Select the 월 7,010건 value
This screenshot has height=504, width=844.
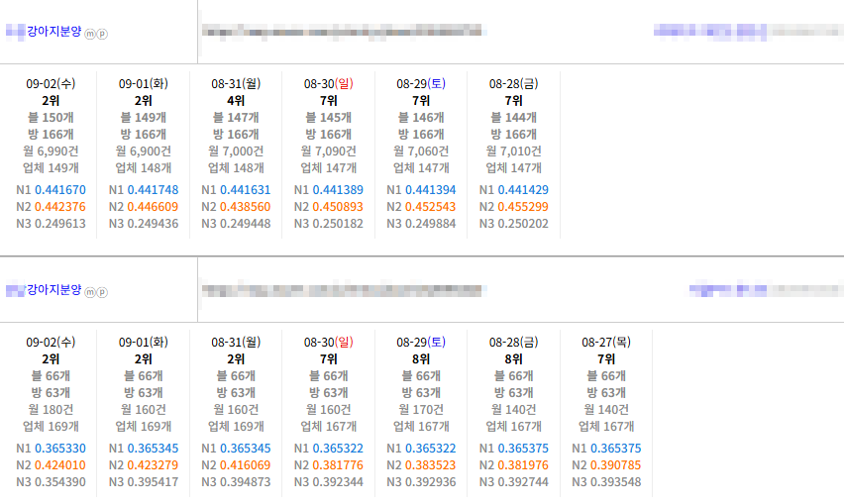(x=513, y=151)
